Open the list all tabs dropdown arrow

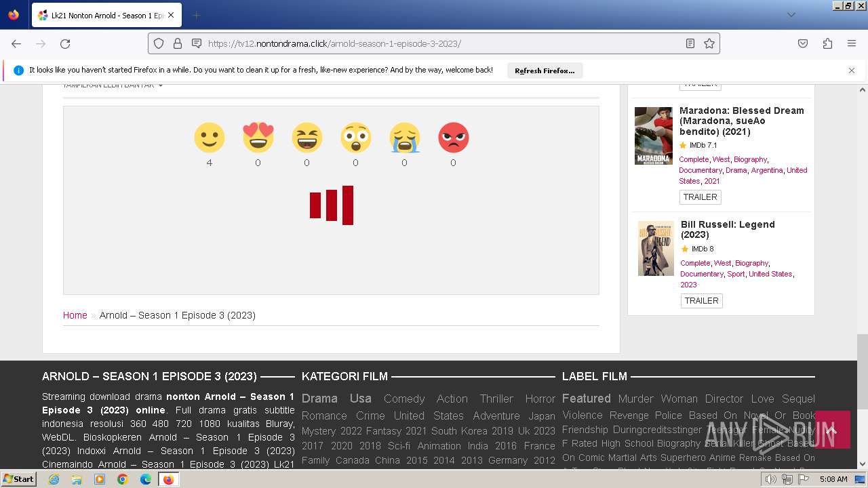[791, 15]
